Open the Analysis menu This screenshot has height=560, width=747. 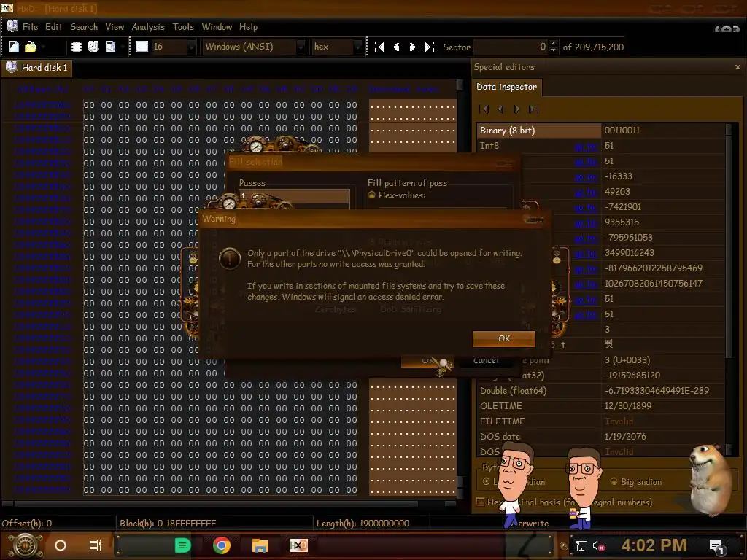pyautogui.click(x=148, y=27)
